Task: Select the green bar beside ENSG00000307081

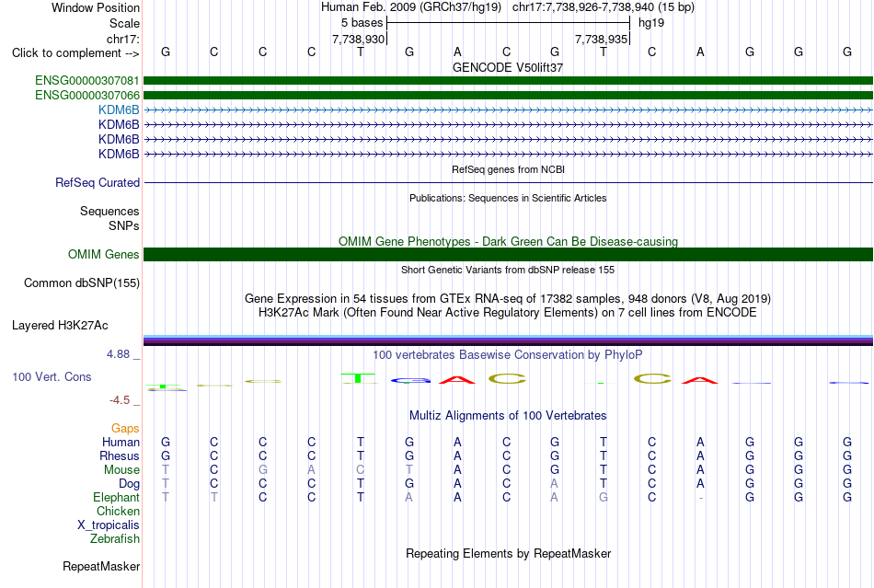Action: [509, 81]
